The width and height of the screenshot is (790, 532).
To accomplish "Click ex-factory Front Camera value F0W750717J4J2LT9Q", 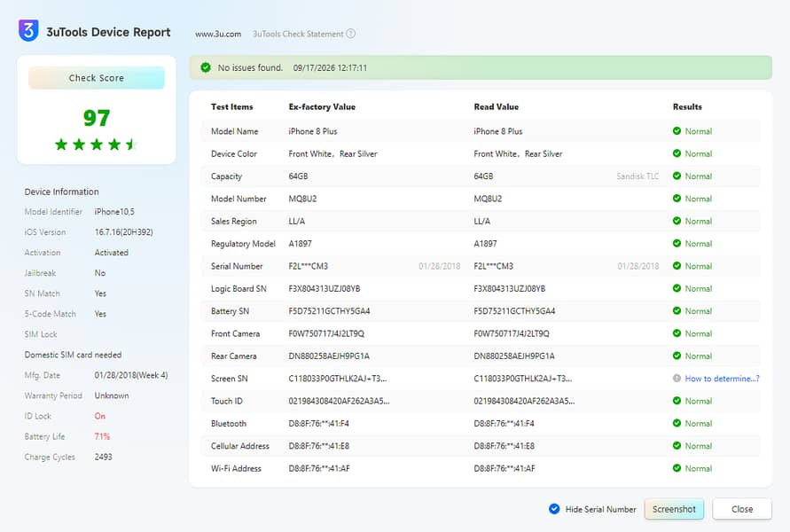I will (x=326, y=333).
